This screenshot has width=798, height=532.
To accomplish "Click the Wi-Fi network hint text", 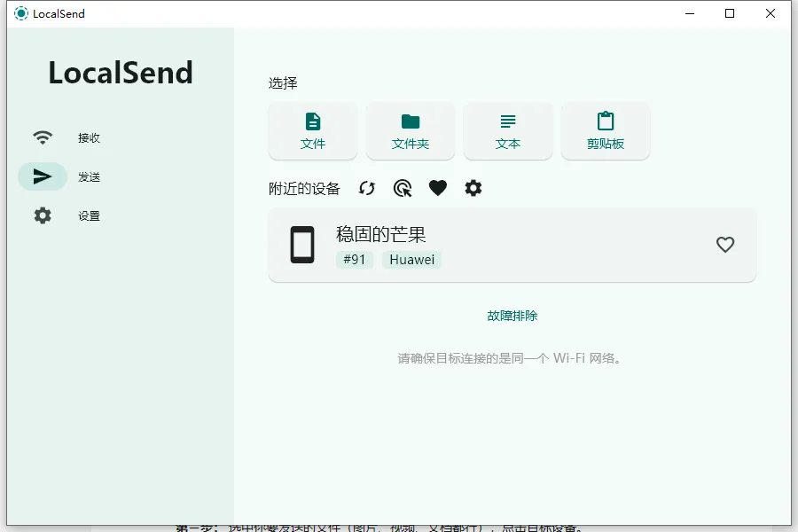I will coord(509,358).
